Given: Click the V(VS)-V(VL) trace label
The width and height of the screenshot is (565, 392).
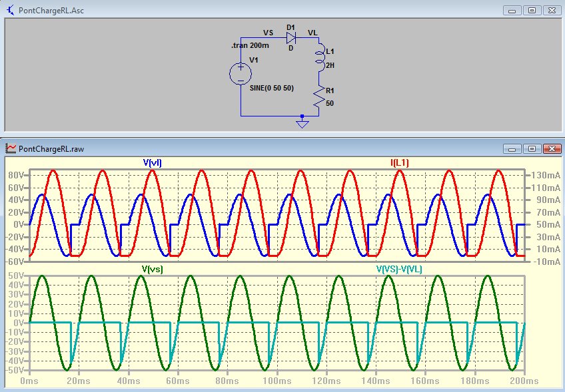Looking at the screenshot, I should pyautogui.click(x=399, y=270).
